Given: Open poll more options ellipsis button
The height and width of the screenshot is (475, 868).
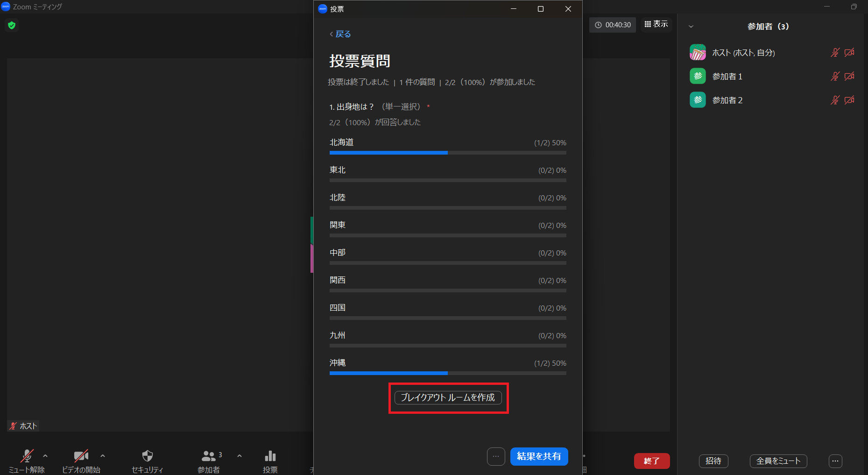Looking at the screenshot, I should (x=496, y=456).
